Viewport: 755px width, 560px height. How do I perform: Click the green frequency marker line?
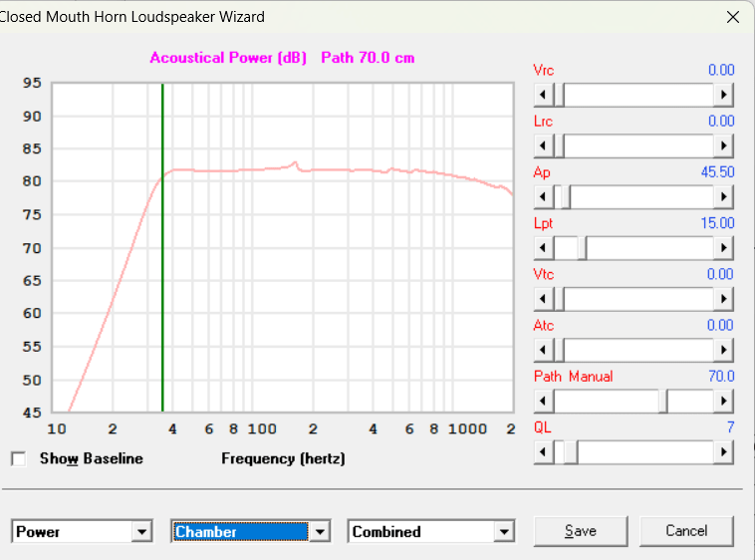tap(162, 247)
